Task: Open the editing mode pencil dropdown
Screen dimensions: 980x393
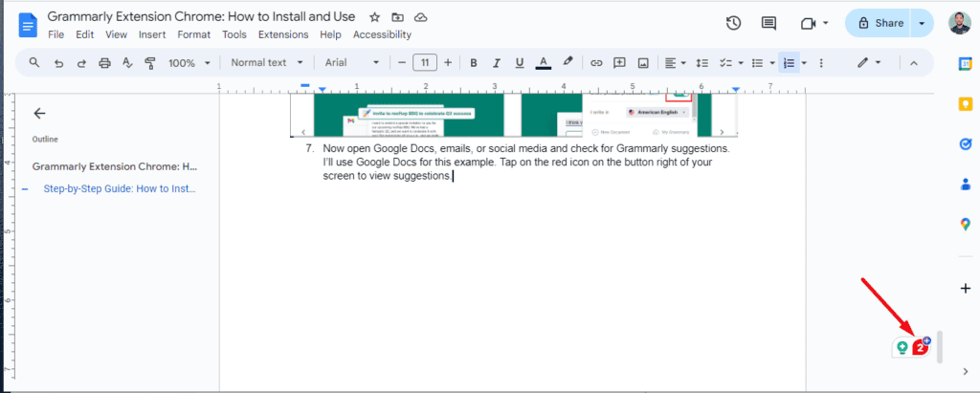Action: pyautogui.click(x=869, y=62)
